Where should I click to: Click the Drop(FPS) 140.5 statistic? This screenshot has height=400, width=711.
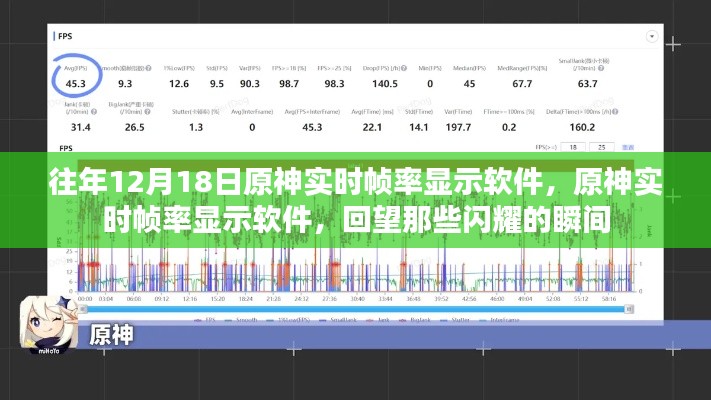385,83
